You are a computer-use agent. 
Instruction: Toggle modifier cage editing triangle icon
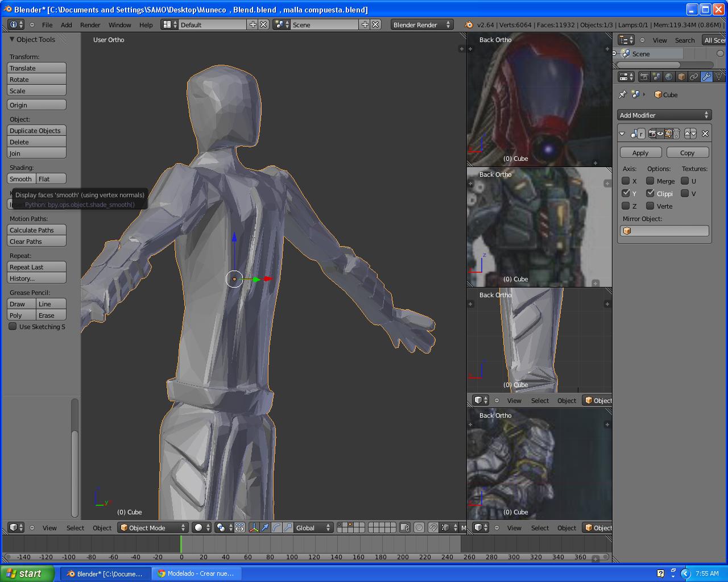(676, 134)
